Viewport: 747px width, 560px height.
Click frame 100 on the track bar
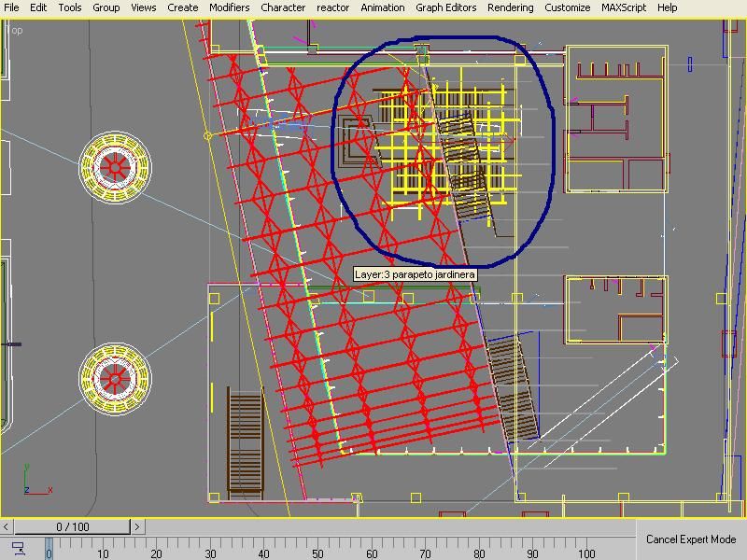coord(587,553)
